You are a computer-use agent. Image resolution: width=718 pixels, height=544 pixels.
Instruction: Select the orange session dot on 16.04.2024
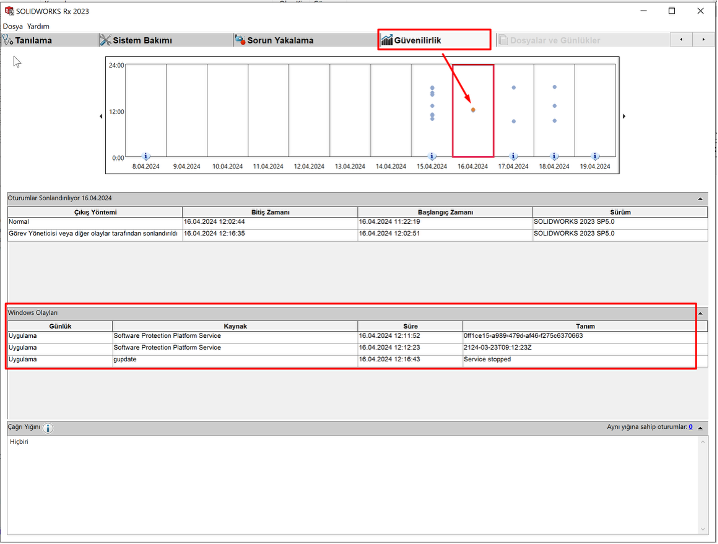[x=473, y=110]
